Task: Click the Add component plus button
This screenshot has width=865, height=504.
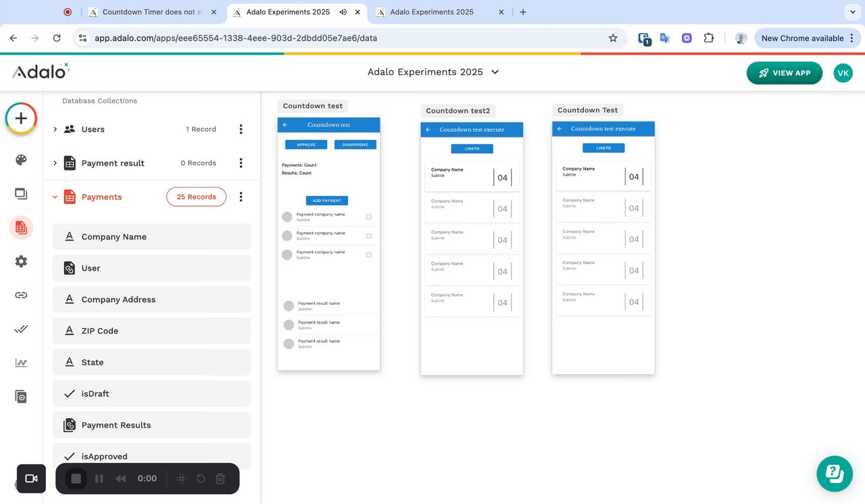Action: pos(21,119)
